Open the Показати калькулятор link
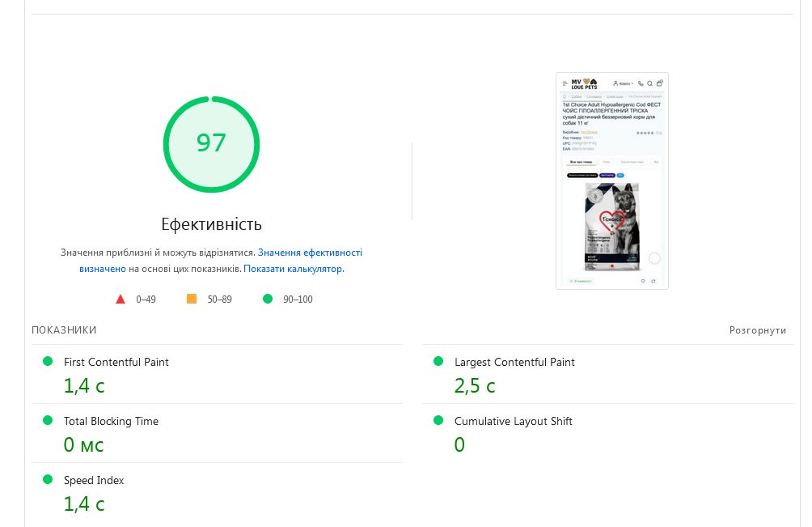 pos(294,269)
